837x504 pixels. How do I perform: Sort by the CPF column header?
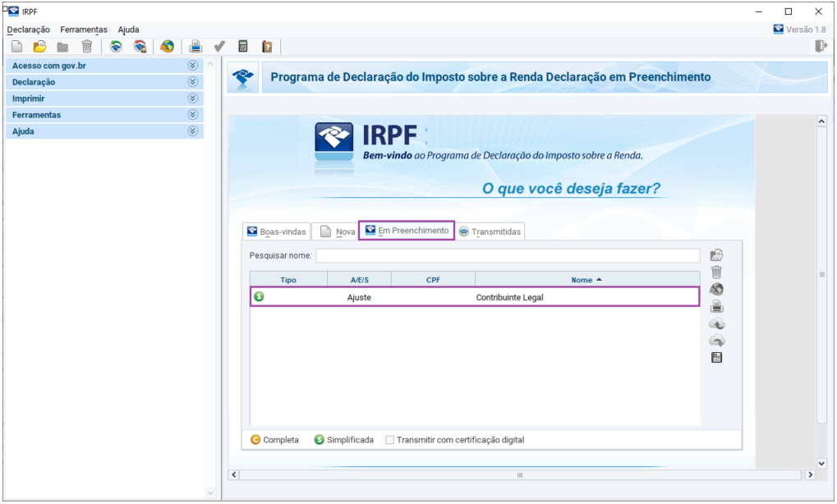(x=433, y=279)
